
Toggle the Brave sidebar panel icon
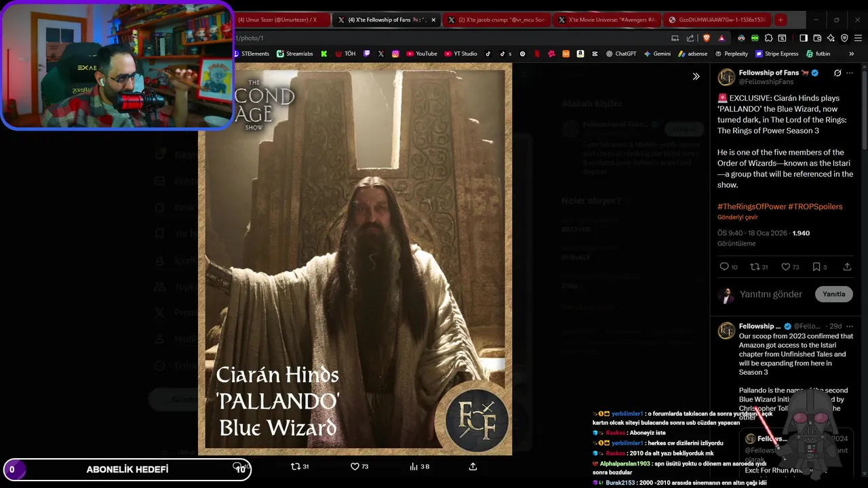pos(804,38)
